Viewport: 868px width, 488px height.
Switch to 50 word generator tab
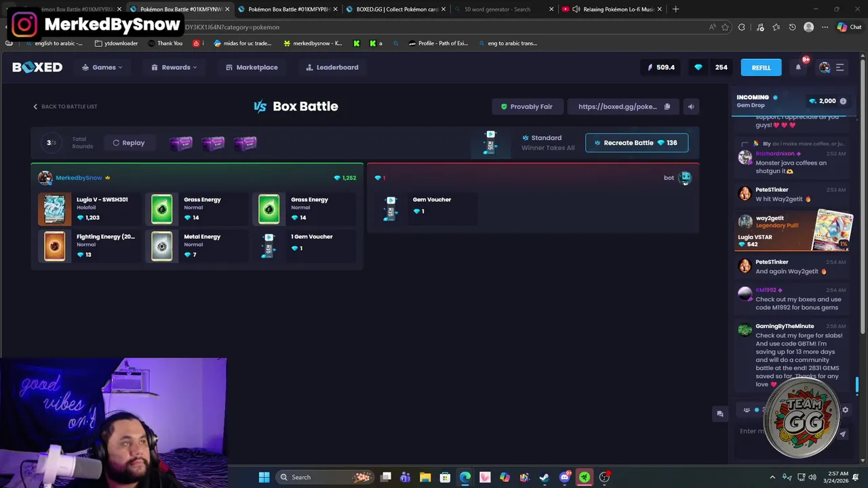tap(505, 9)
